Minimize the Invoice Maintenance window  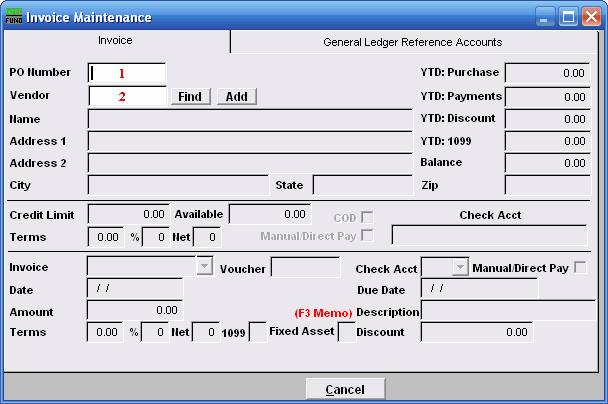(545, 17)
